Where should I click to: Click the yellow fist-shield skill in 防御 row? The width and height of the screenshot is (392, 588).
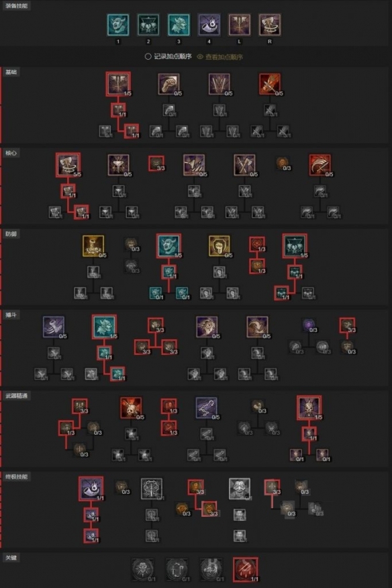(x=219, y=246)
